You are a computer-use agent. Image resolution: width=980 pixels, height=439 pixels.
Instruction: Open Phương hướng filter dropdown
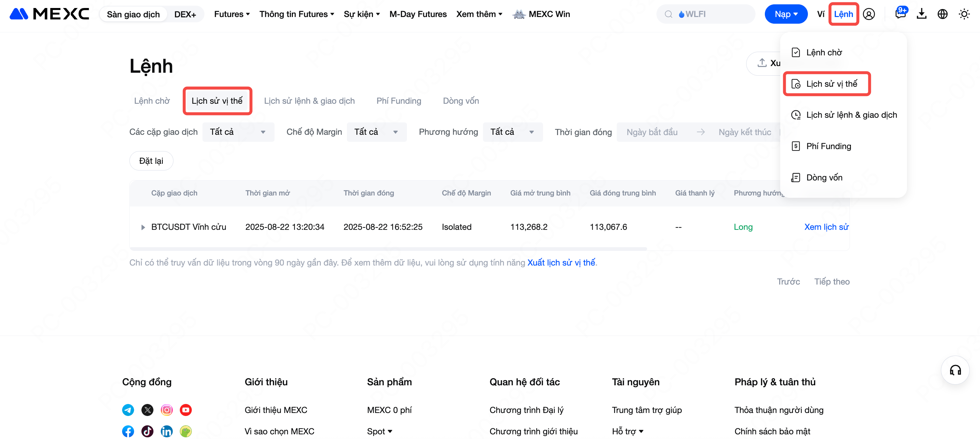(512, 132)
